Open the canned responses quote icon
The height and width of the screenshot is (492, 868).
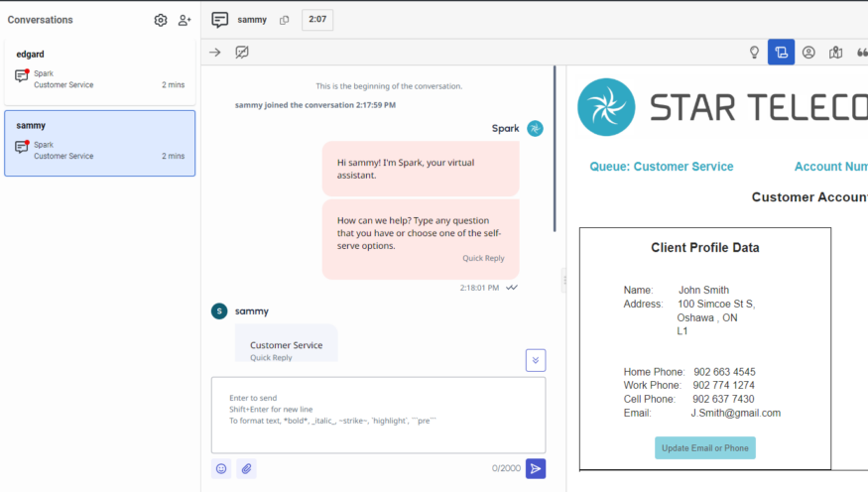click(x=862, y=52)
